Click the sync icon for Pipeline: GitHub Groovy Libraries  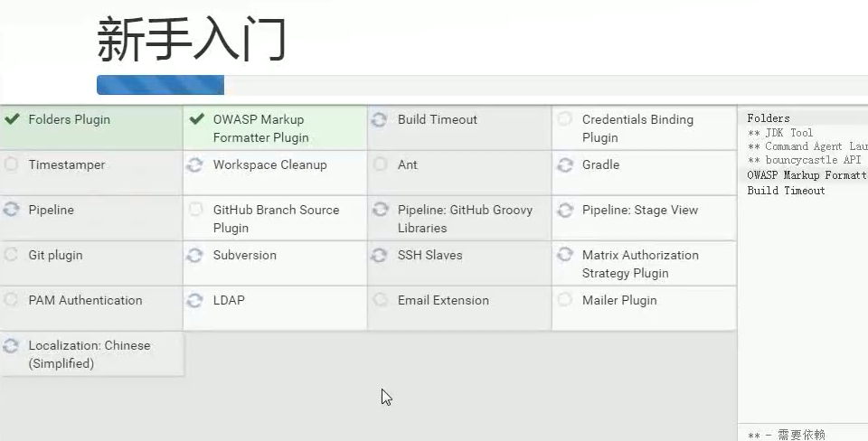pyautogui.click(x=380, y=210)
